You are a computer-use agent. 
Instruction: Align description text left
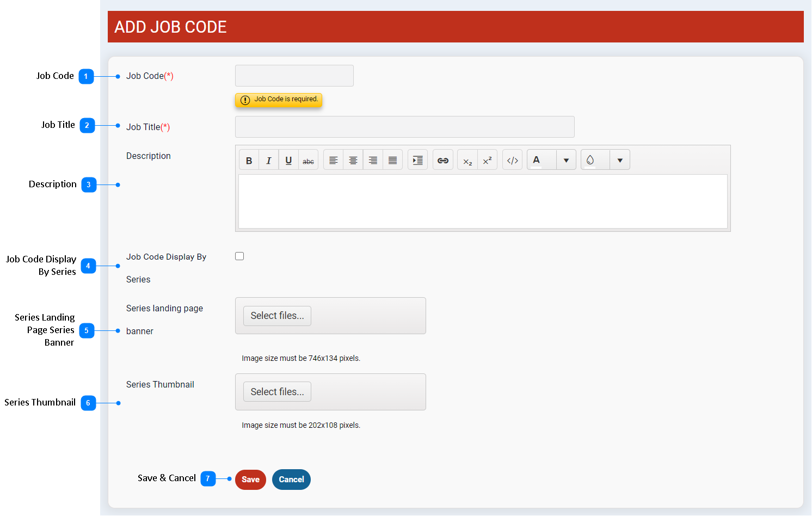(333, 160)
